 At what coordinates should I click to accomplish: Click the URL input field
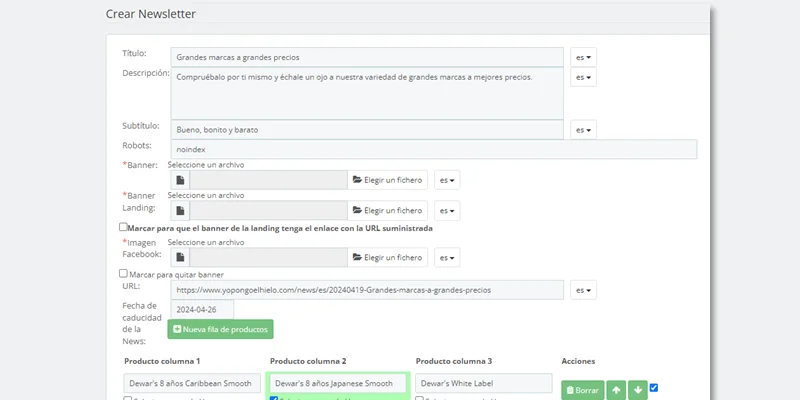[367, 290]
